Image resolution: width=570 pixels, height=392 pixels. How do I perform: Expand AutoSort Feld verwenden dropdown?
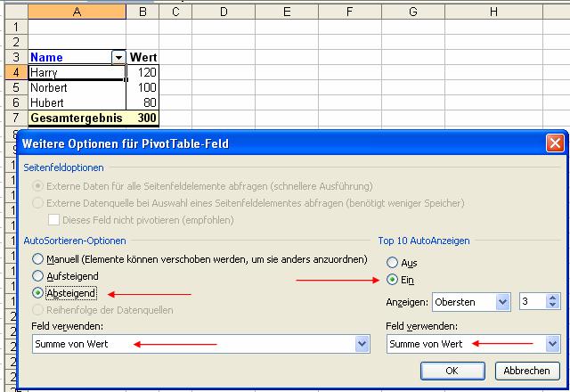click(x=362, y=344)
